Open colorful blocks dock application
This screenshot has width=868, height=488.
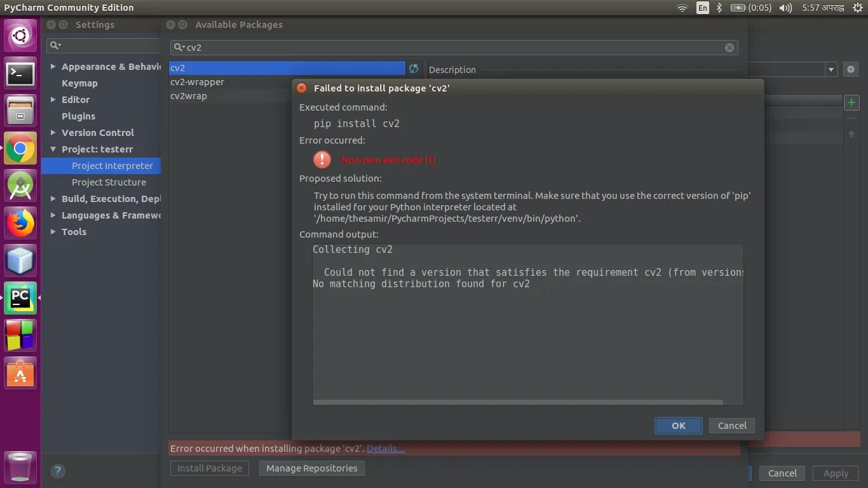pyautogui.click(x=20, y=335)
